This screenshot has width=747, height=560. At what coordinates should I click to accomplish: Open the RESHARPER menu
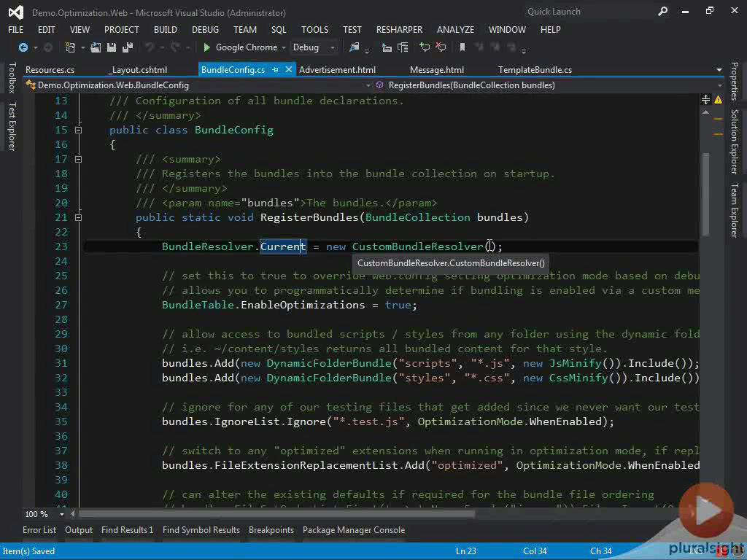click(x=399, y=30)
